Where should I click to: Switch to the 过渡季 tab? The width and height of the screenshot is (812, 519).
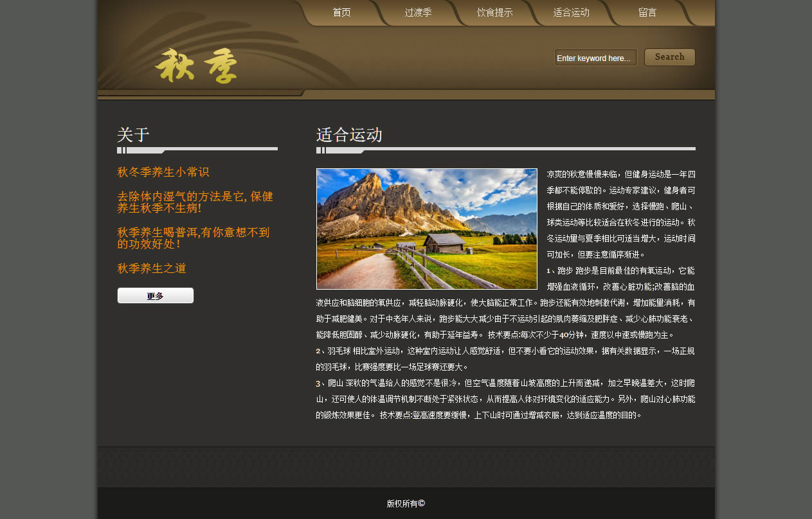418,13
